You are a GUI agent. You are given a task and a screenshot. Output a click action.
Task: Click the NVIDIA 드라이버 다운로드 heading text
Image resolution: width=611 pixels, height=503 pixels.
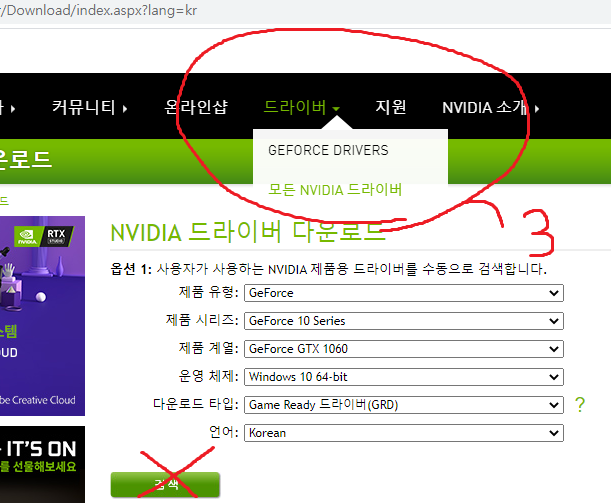[x=248, y=232]
